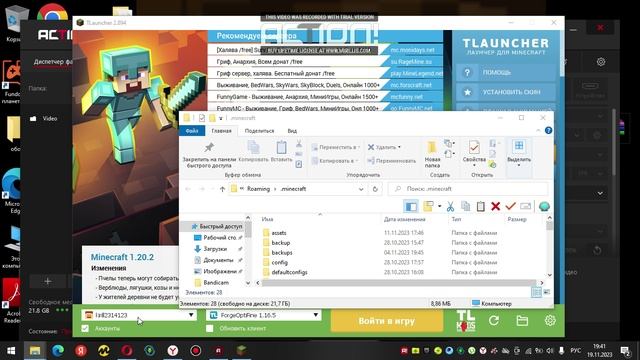Click the Переименовать ribbon button
640x360 pixels.
(x=391, y=161)
